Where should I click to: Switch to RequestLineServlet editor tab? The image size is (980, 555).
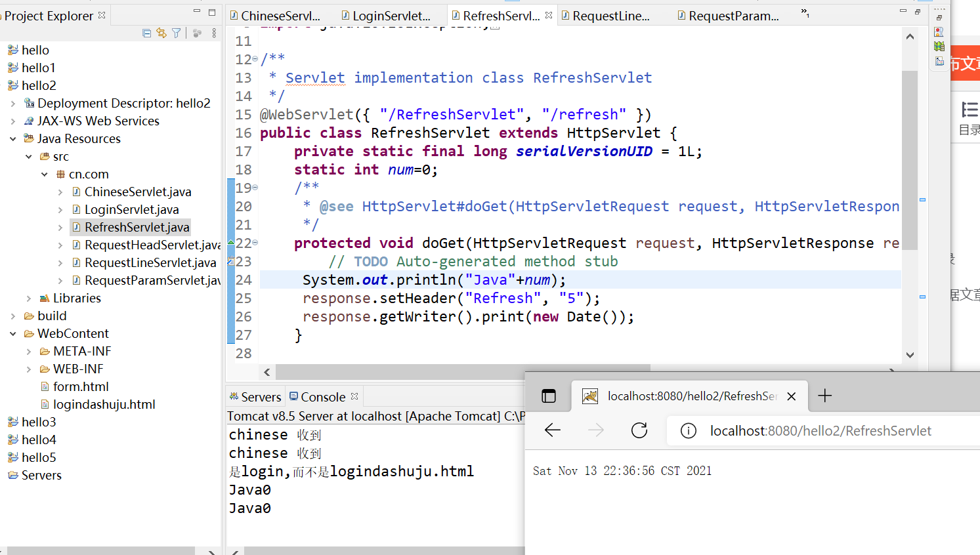click(x=605, y=16)
